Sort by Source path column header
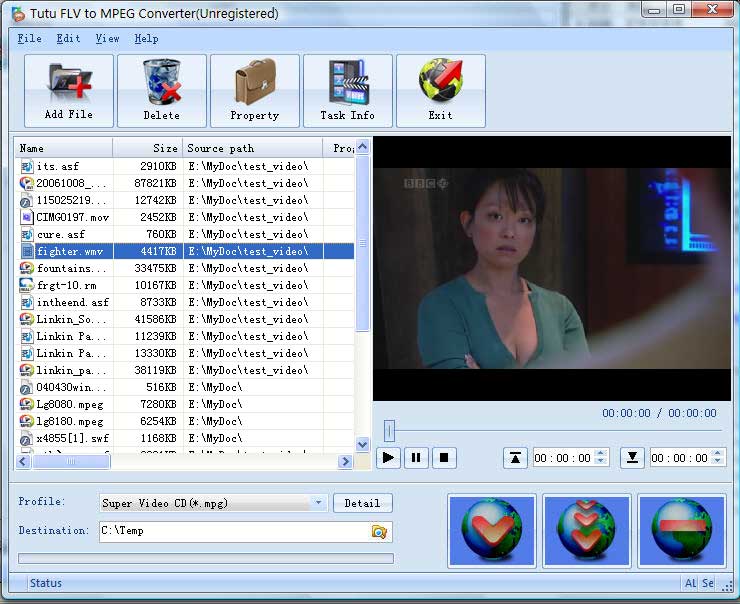Image resolution: width=740 pixels, height=604 pixels. [253, 148]
